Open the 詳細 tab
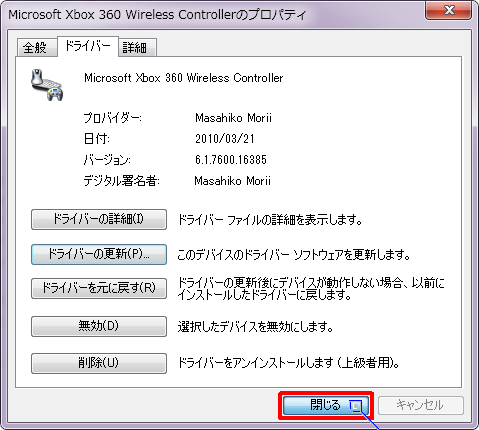Screen dimensions: 479x430 [x=137, y=47]
